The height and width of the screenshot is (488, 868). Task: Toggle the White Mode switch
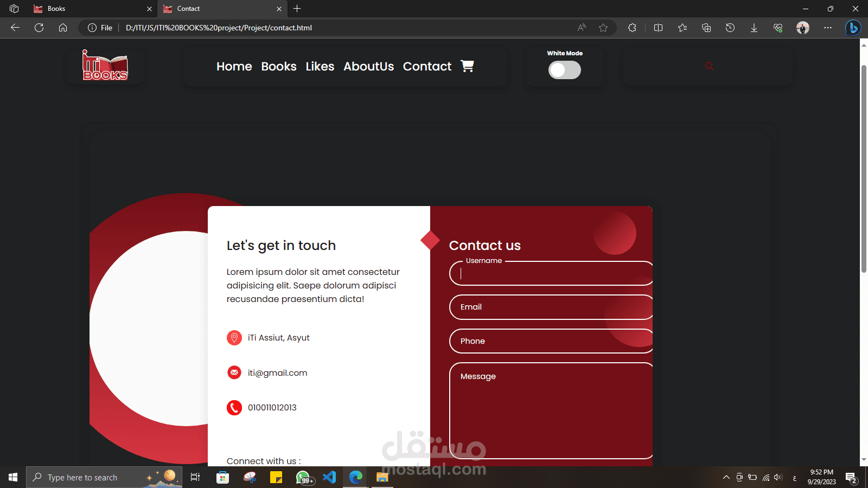pos(565,70)
